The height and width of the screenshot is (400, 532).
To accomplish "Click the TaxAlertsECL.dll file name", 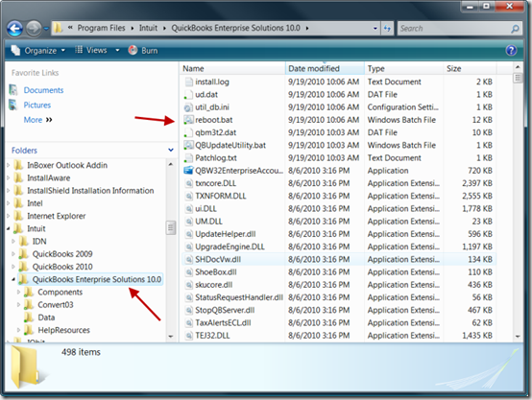I will pyautogui.click(x=223, y=322).
